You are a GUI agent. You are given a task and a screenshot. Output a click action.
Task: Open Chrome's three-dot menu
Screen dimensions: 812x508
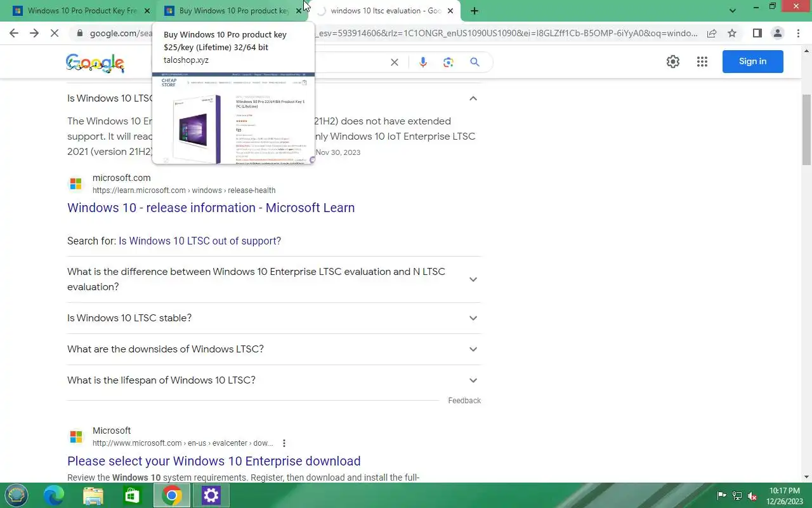pyautogui.click(x=797, y=34)
